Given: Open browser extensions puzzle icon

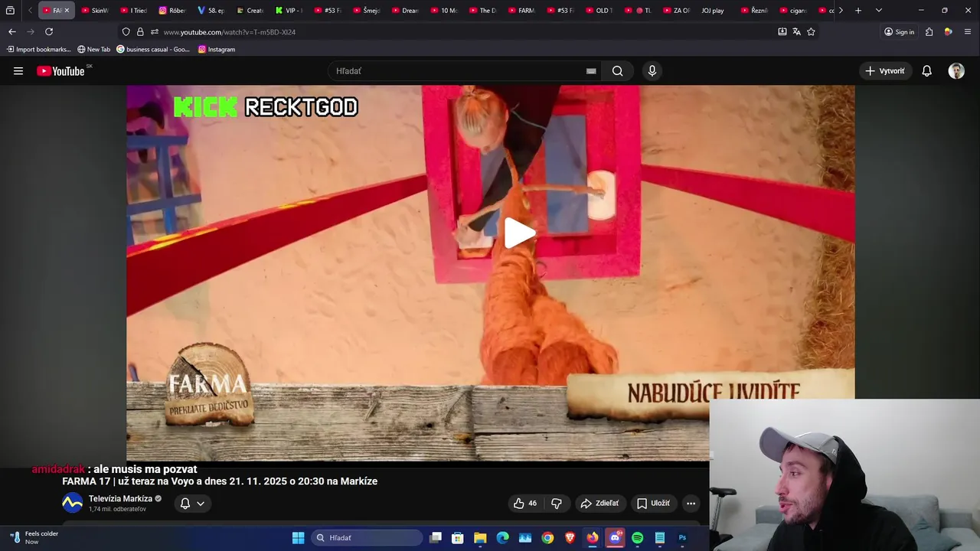Looking at the screenshot, I should (929, 31).
